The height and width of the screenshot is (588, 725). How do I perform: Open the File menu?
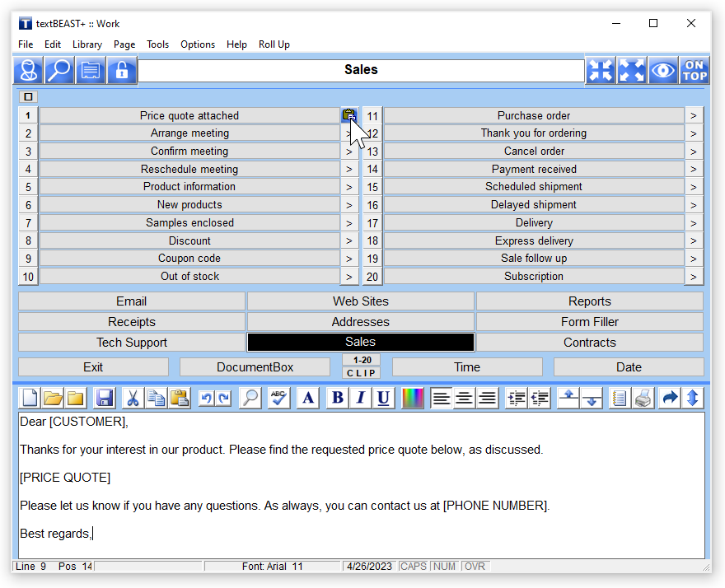pyautogui.click(x=26, y=44)
